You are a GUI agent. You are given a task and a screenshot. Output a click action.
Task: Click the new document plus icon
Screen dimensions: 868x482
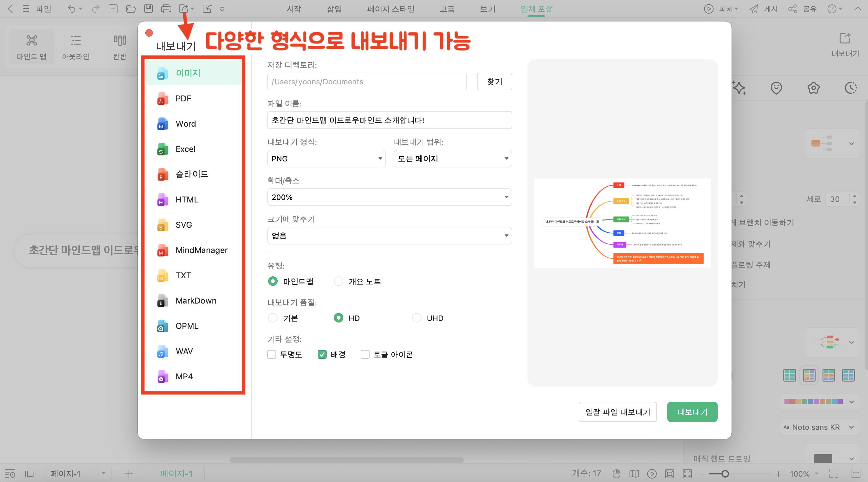pyautogui.click(x=113, y=9)
